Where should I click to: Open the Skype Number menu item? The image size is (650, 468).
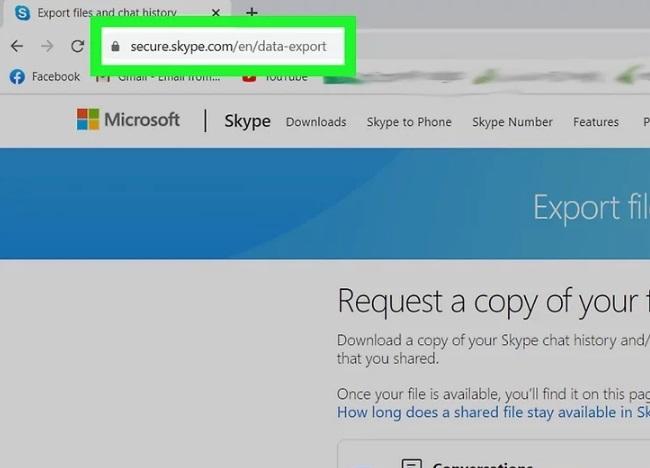(512, 122)
